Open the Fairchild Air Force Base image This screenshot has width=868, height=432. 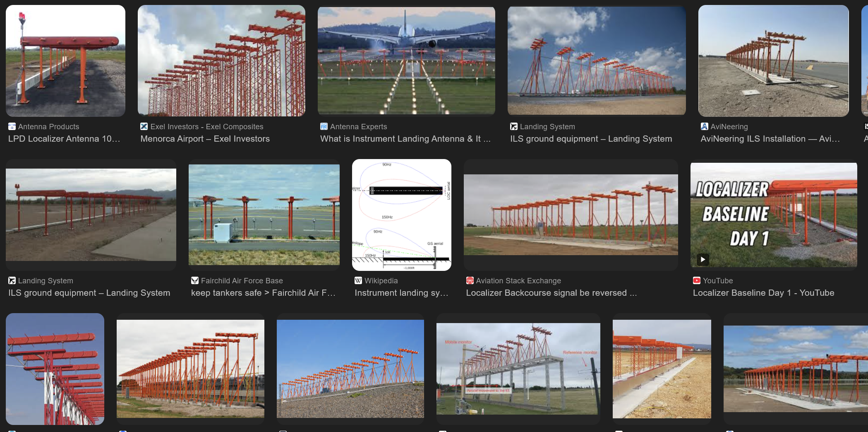click(264, 215)
